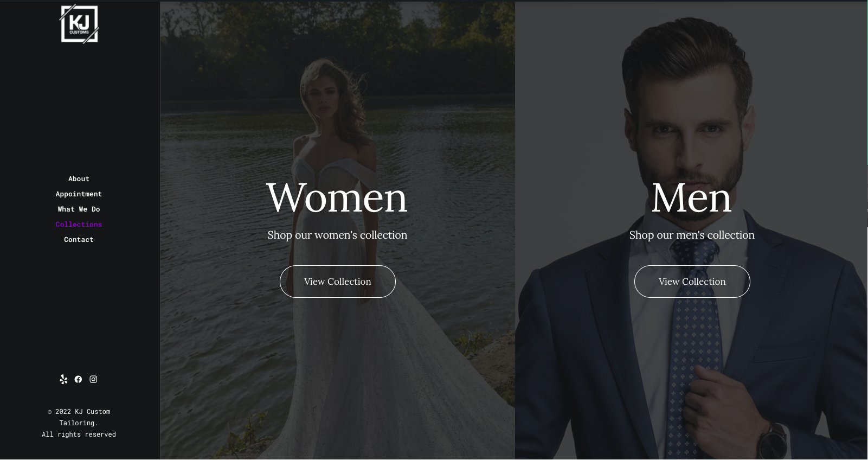868x460 pixels.
Task: Click 'Shop our men's collection' text
Action: [x=692, y=235]
